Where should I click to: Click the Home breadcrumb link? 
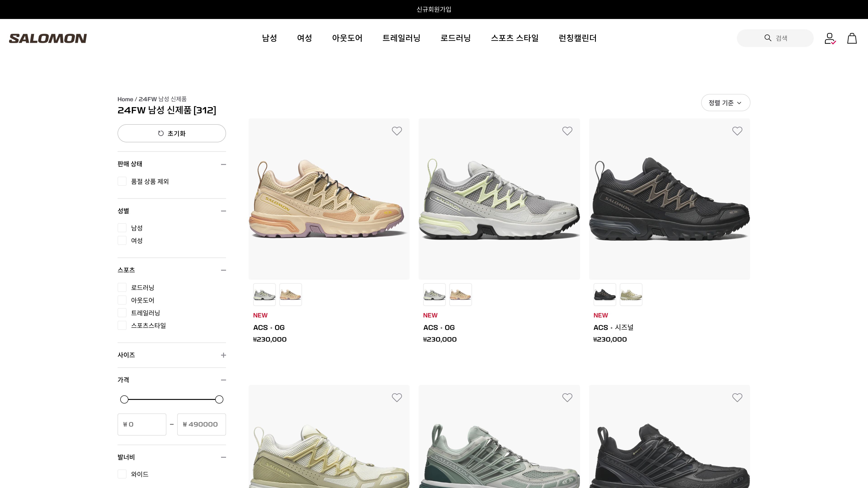click(125, 99)
